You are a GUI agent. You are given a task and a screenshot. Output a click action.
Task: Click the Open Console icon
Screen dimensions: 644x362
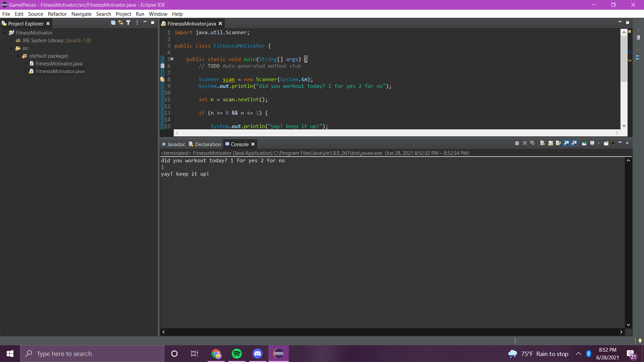click(x=606, y=143)
